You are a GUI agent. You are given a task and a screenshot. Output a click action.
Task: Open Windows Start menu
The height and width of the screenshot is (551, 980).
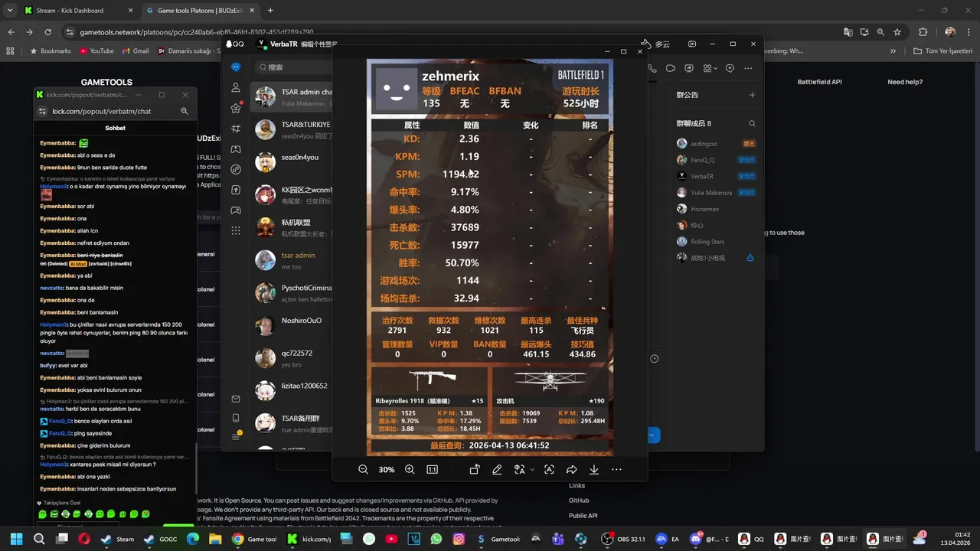pyautogui.click(x=15, y=539)
